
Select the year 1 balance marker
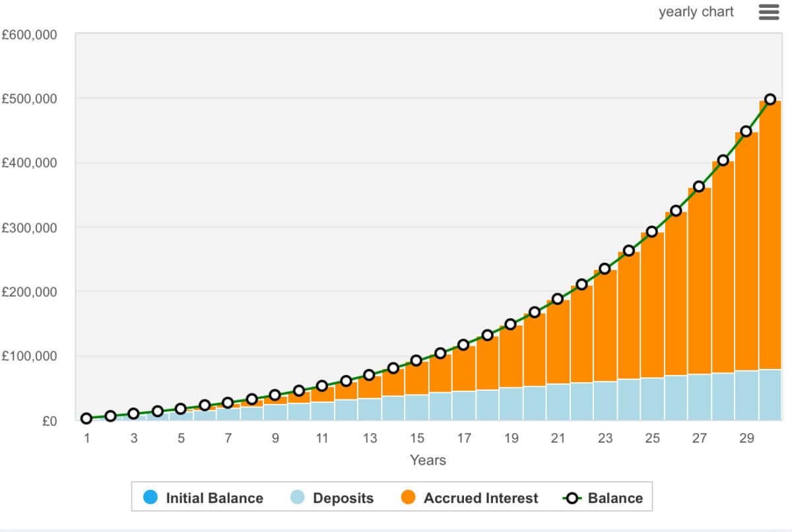point(86,418)
